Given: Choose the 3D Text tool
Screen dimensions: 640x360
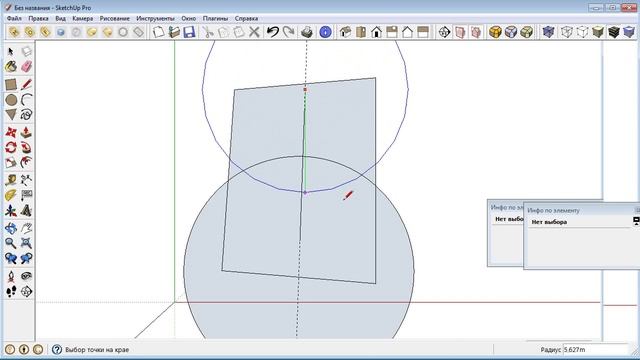Looking at the screenshot, I should coord(27,211).
